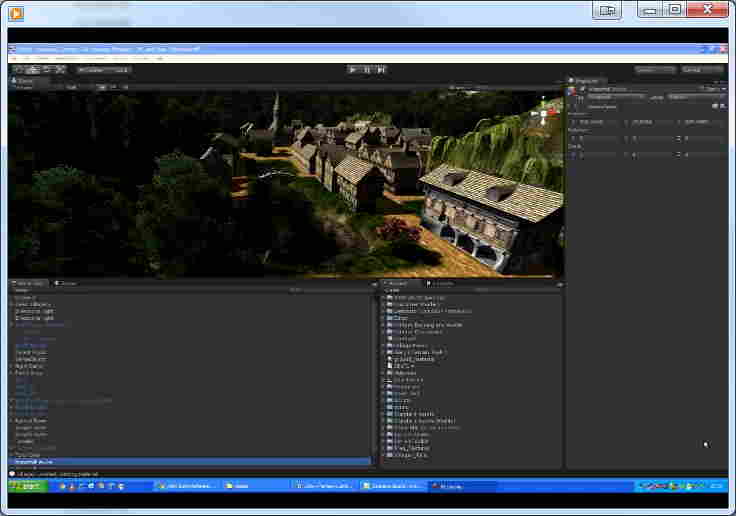Click the Position Y field in Transform

click(x=651, y=122)
